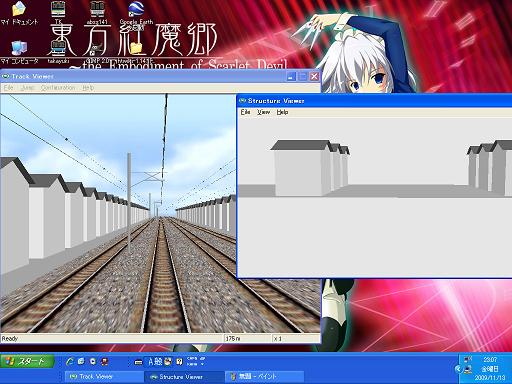Open the My Documents desktop icon
Screen dimensions: 512x384
click(19, 13)
